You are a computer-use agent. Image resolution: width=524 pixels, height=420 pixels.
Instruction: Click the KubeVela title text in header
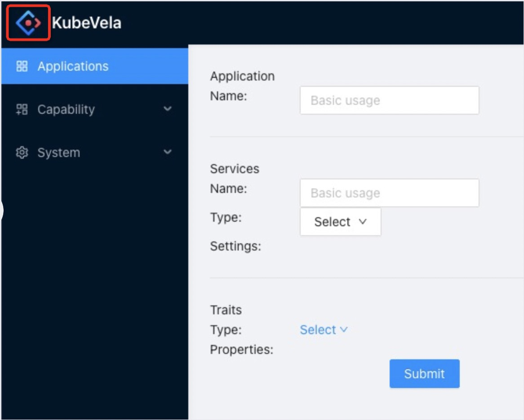[x=87, y=23]
